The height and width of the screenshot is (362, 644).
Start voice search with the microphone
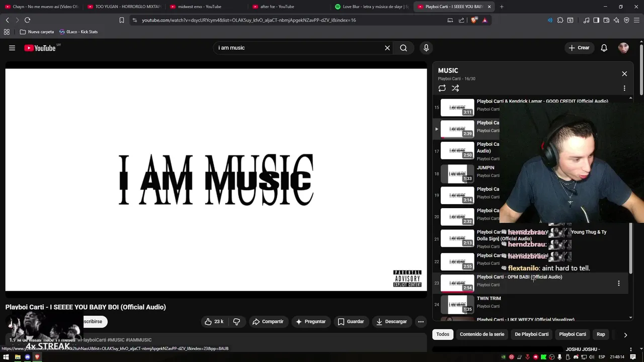(426, 48)
